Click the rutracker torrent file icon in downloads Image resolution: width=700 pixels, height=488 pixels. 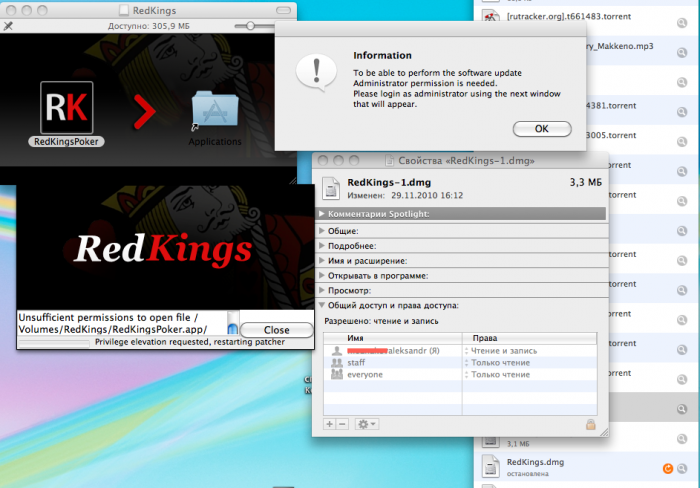pyautogui.click(x=491, y=17)
